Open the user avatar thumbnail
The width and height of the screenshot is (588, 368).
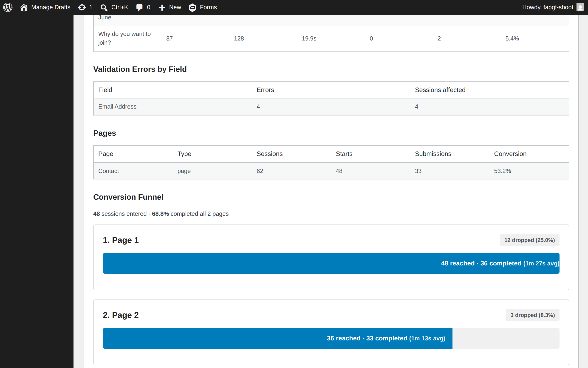[x=580, y=7]
